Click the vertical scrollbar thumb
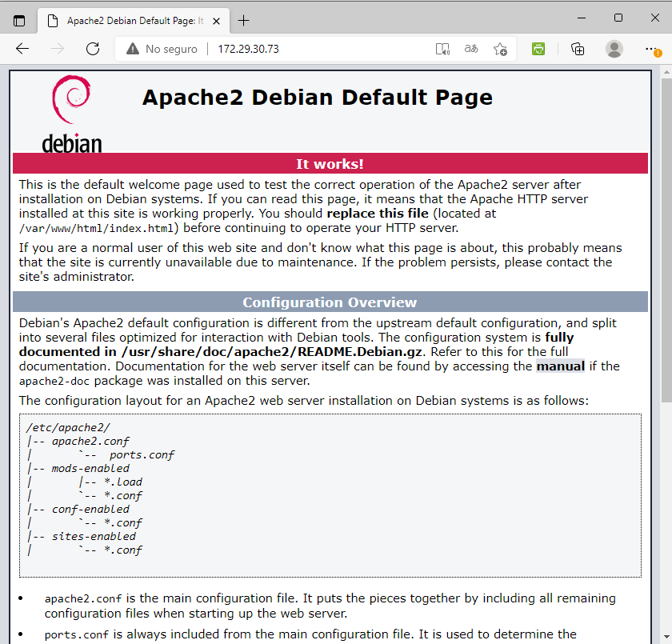672x644 pixels. 666,240
